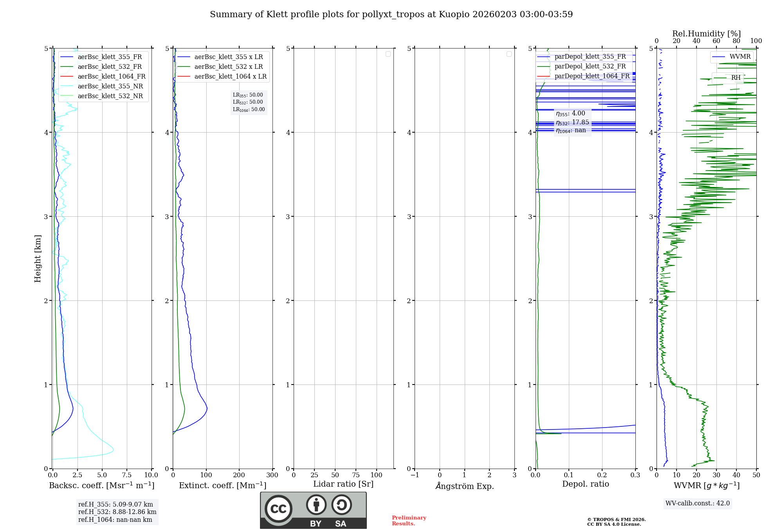This screenshot has height=532, width=783.
Task: Click the blue aerBsc_klett_355_FR legend line
Action: (x=67, y=57)
